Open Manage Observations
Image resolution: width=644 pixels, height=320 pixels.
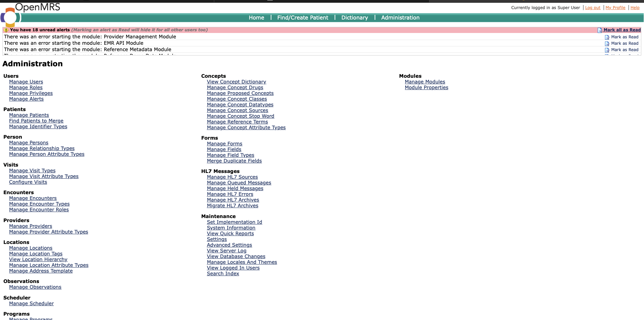(35, 287)
